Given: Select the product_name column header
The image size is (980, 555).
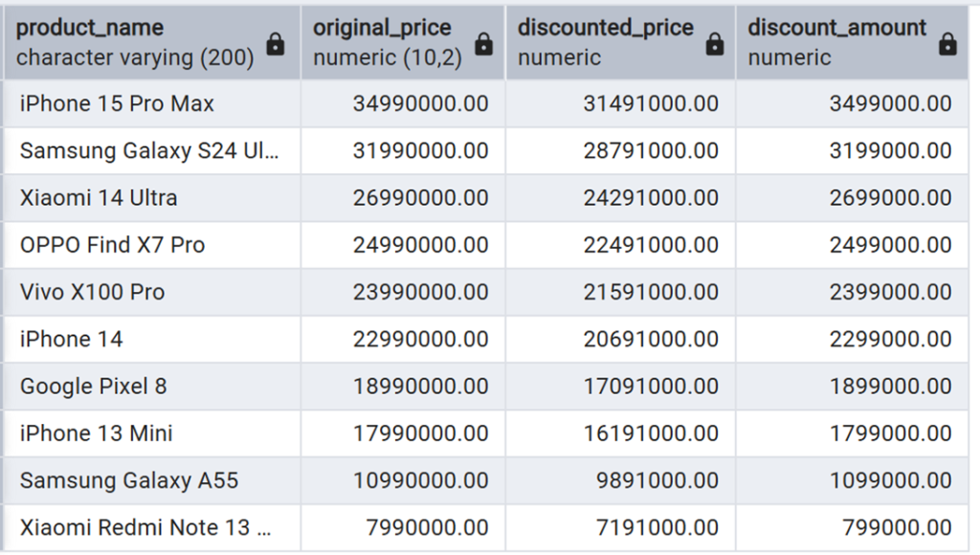Looking at the screenshot, I should point(134,42).
